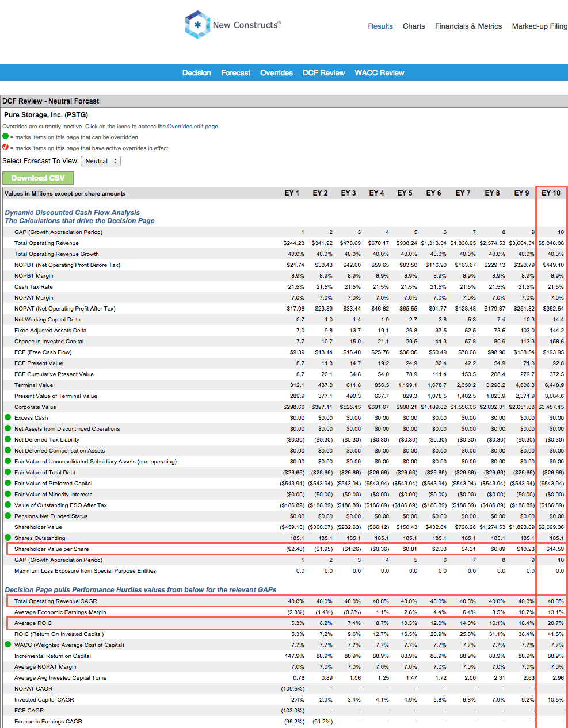
Task: Click the Dynamic Discounted Cash Flow Analysis heading
Action: [x=73, y=212]
